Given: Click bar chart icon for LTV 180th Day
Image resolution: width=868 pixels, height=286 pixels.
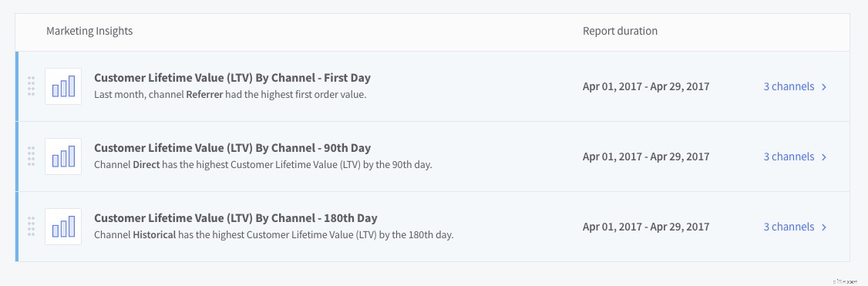Looking at the screenshot, I should 63,227.
